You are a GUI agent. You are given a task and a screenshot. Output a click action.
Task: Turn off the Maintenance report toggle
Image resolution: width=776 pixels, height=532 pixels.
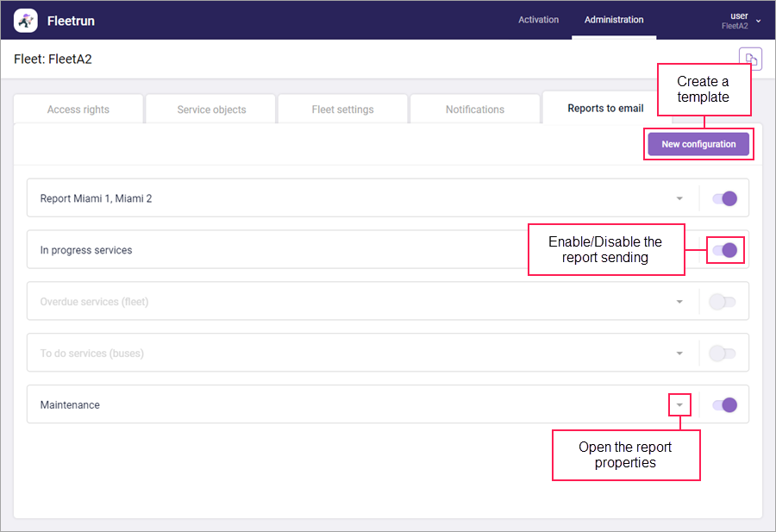click(724, 404)
